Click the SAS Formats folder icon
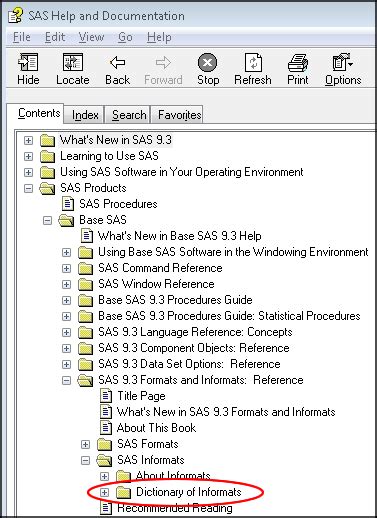This screenshot has width=377, height=518. click(104, 444)
